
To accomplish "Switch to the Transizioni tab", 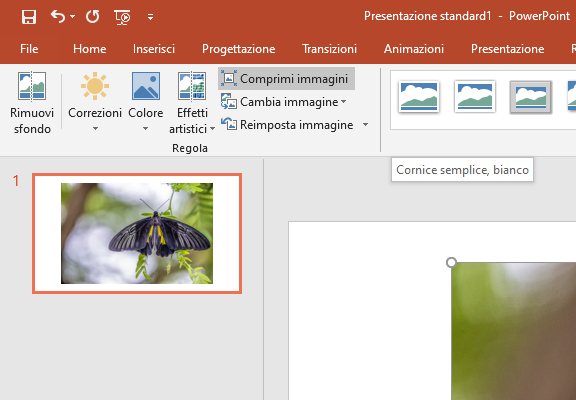I will (329, 49).
